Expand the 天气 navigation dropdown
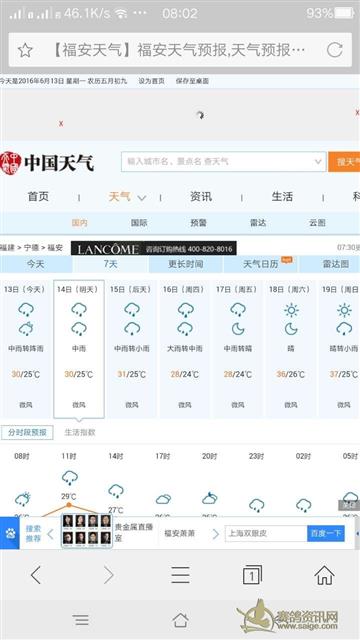The width and height of the screenshot is (360, 640). click(x=142, y=198)
